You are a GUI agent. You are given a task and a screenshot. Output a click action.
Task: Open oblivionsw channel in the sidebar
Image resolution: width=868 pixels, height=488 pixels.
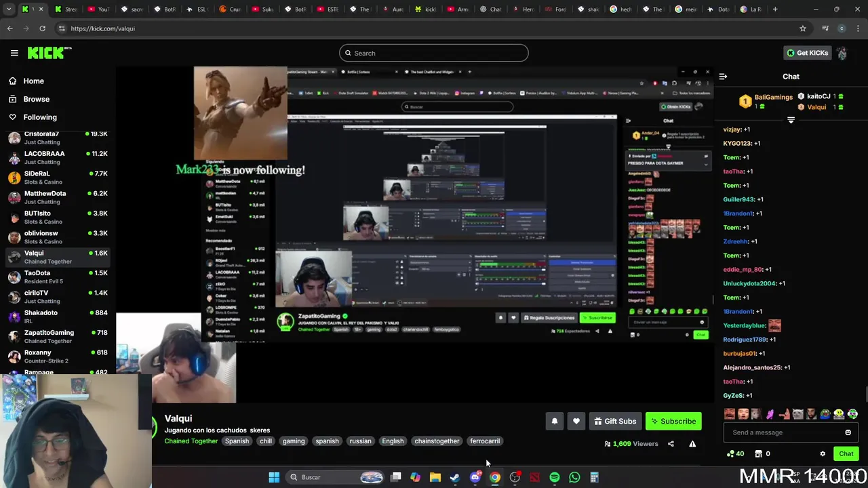[x=58, y=237]
